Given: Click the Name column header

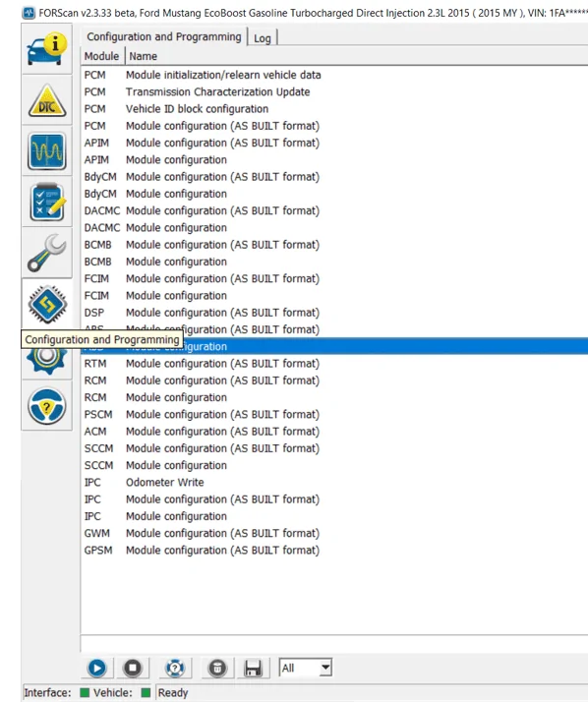Looking at the screenshot, I should pyautogui.click(x=144, y=56).
